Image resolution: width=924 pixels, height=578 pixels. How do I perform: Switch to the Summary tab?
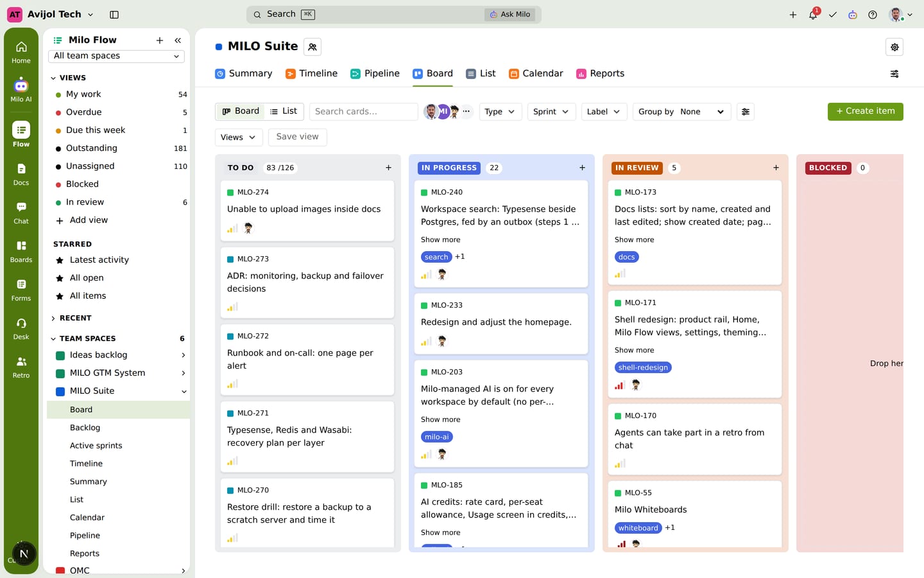pos(244,73)
